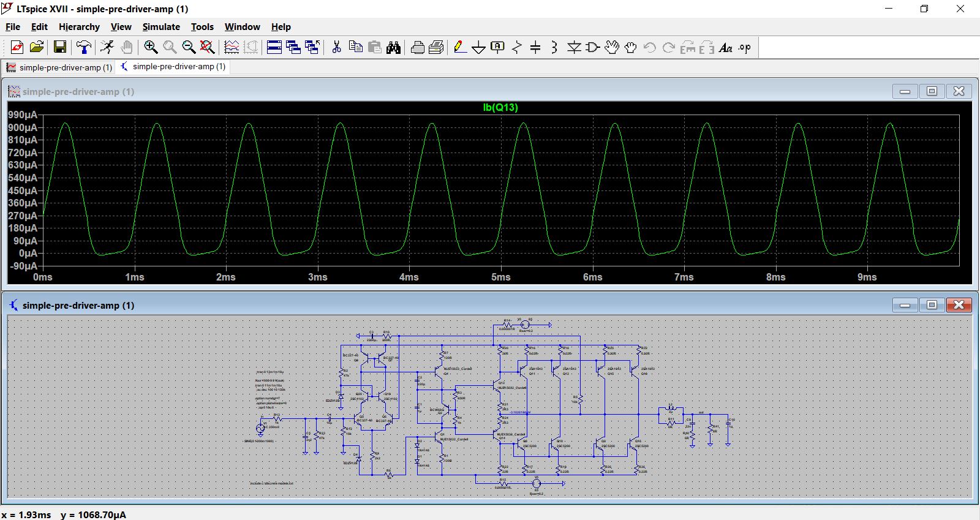Place a Resistor component
This screenshot has height=520, width=980.
click(x=517, y=47)
